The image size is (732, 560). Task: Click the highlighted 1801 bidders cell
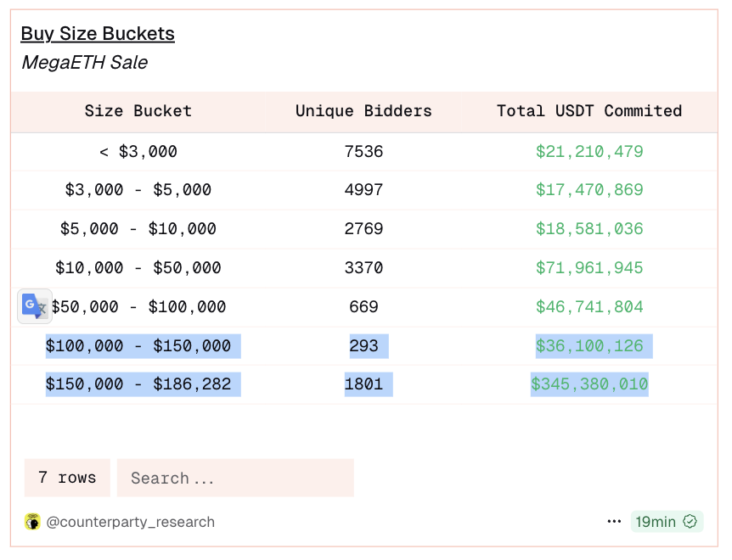click(368, 384)
